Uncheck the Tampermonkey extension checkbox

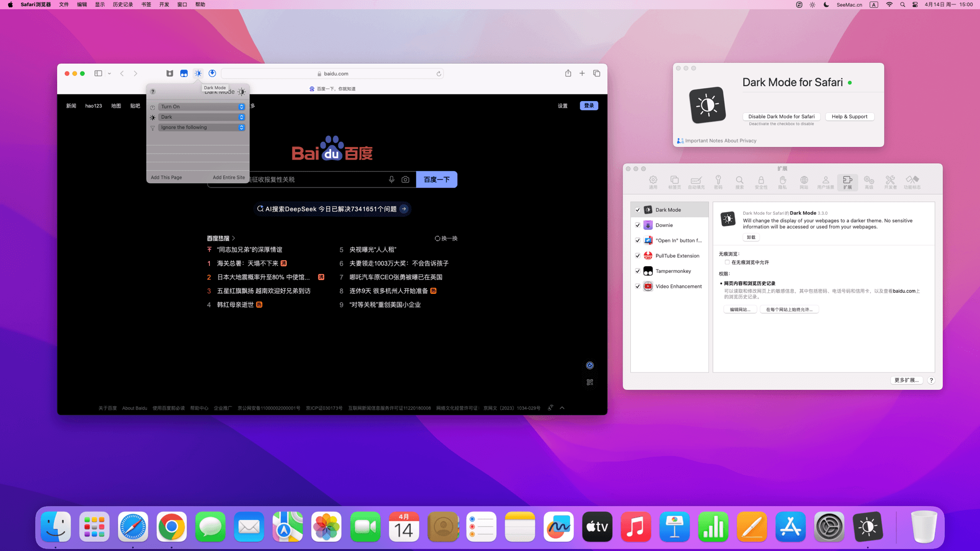[638, 271]
